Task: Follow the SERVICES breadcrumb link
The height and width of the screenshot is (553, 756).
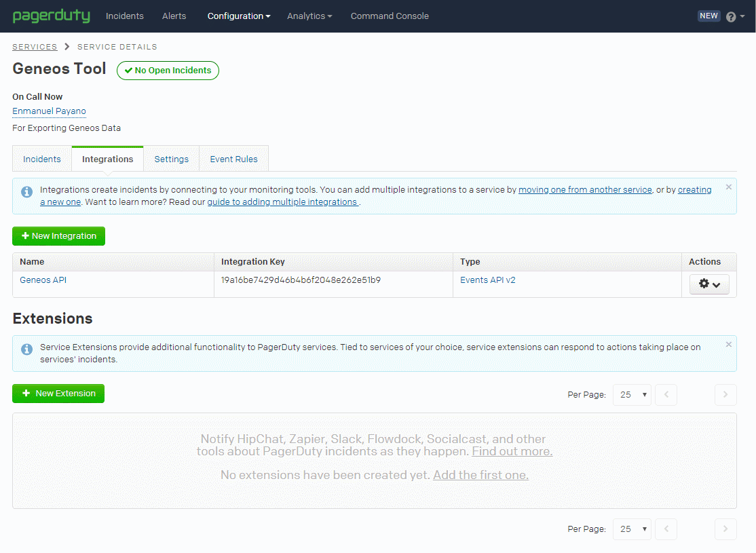Action: pos(35,47)
